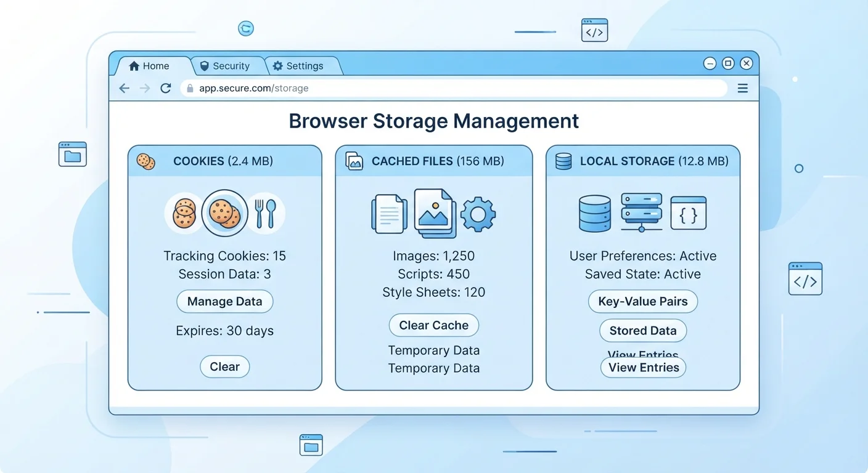868x473 pixels.
Task: Select the fork and spoon icon
Action: 266,213
